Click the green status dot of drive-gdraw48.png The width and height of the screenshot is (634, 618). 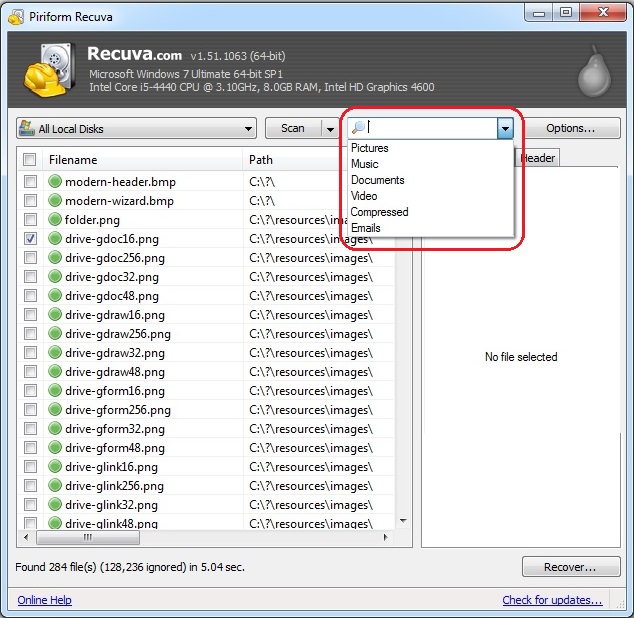tap(55, 371)
